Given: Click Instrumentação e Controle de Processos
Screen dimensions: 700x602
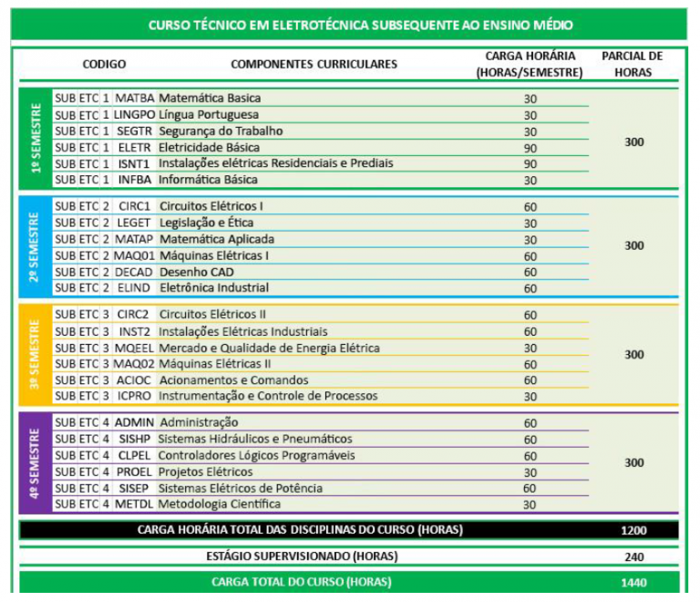Looking at the screenshot, I should [x=268, y=397].
